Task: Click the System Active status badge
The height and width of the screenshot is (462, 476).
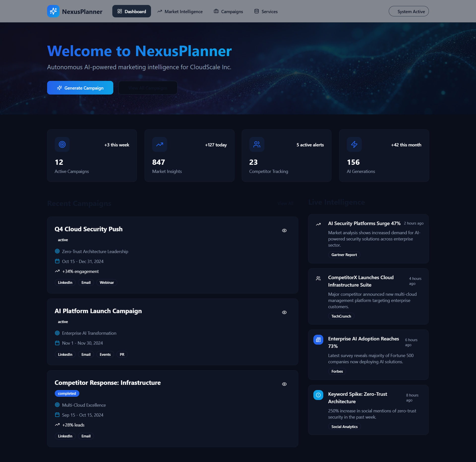Action: (x=408, y=11)
